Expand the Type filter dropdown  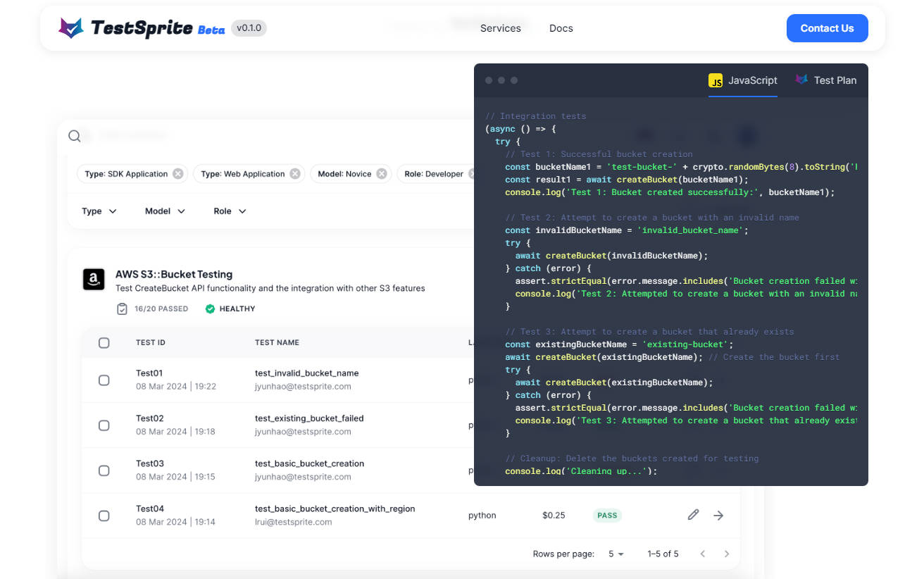point(99,211)
